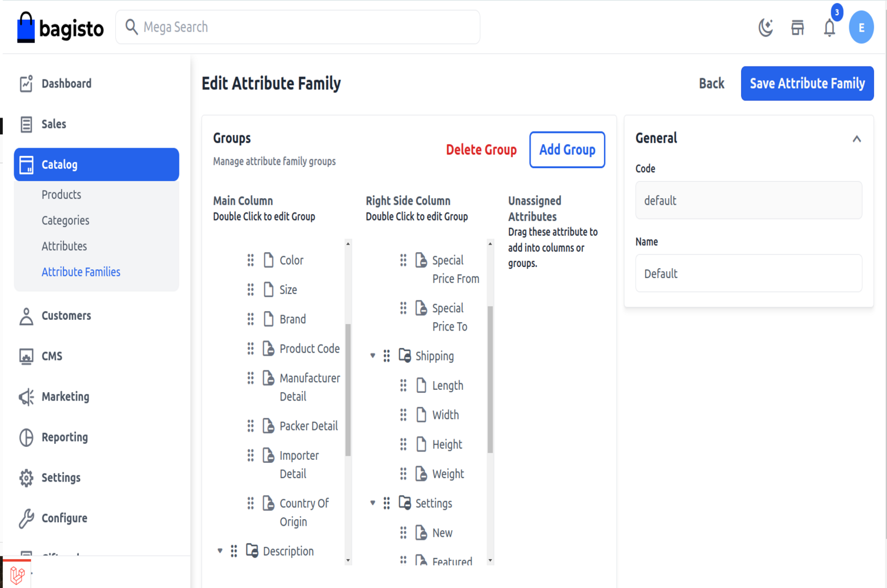Click the Reporting chart icon
This screenshot has width=887, height=588.
coord(26,437)
